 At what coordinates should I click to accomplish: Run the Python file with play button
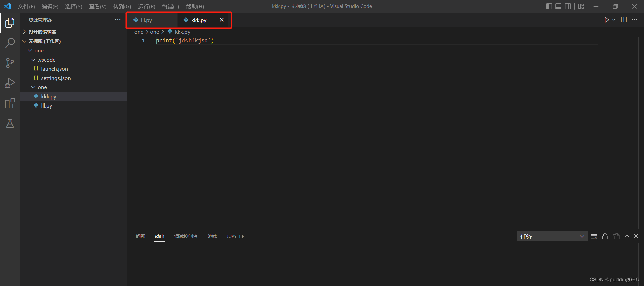pyautogui.click(x=606, y=20)
